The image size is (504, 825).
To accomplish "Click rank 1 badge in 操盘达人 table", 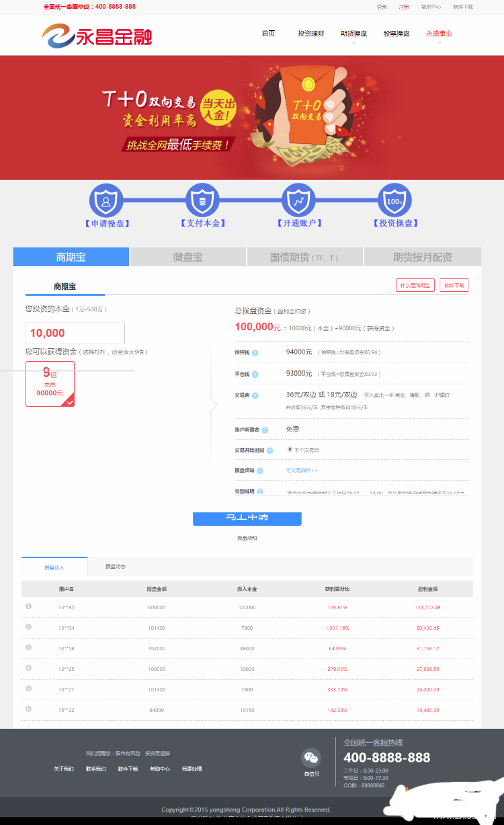I will pos(29,606).
